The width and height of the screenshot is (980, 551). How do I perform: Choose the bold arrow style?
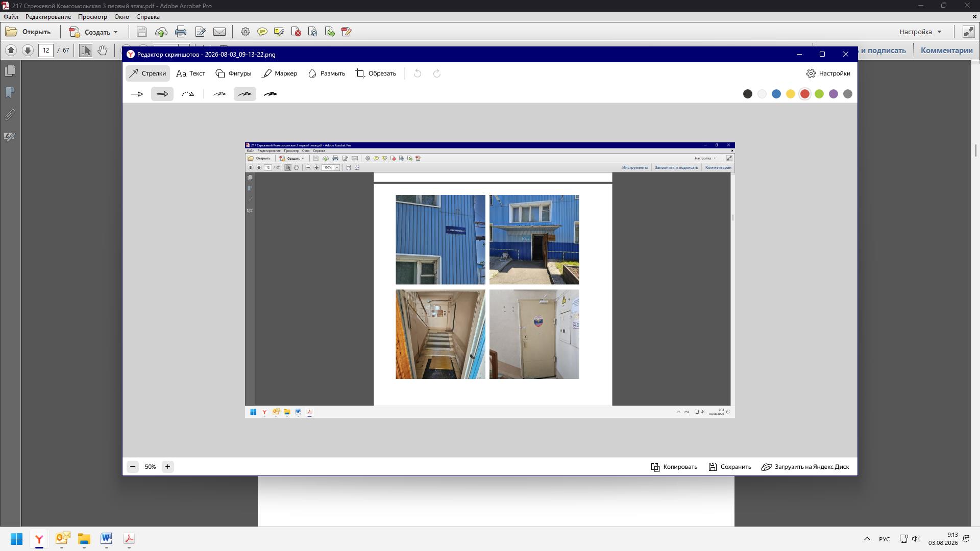pyautogui.click(x=162, y=94)
